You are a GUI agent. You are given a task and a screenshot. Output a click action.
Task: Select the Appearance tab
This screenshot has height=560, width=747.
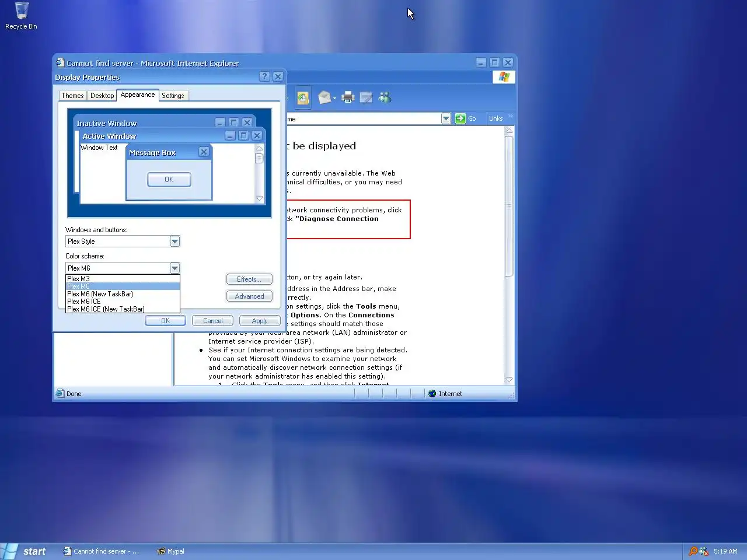pos(138,95)
